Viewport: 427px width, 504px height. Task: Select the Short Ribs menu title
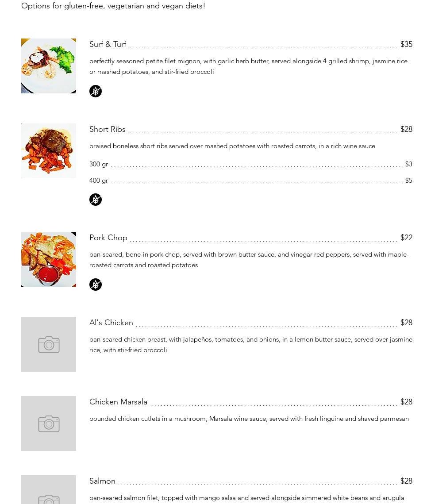tap(108, 129)
